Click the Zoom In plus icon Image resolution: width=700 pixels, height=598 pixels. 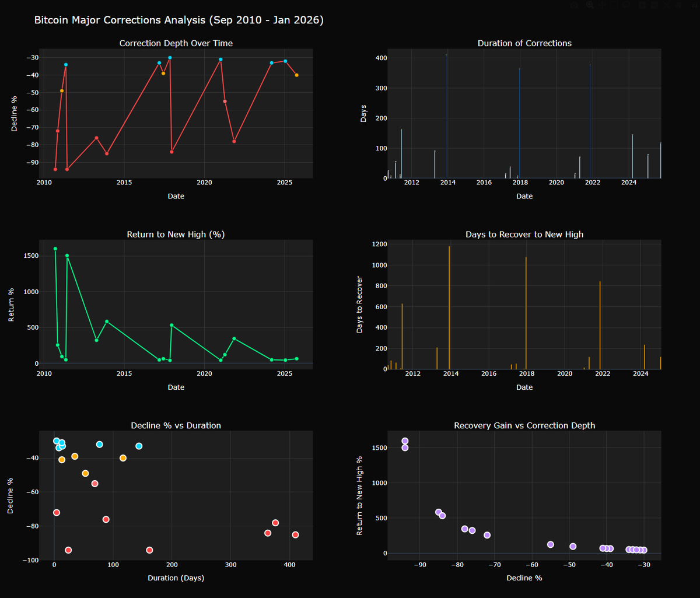(x=642, y=5)
